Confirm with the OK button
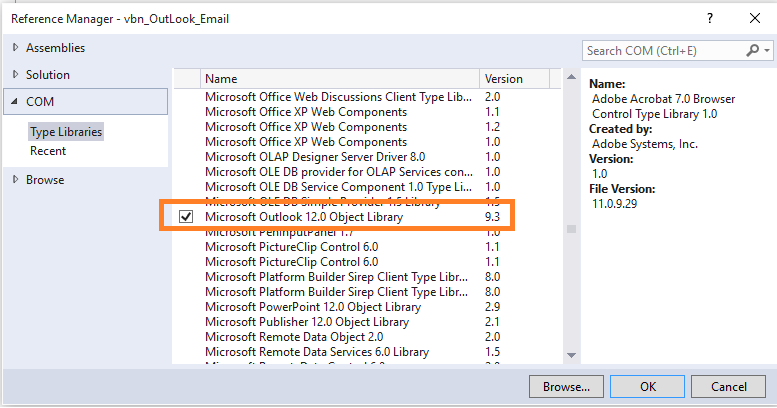Screen dimensions: 777x408 (x=647, y=387)
